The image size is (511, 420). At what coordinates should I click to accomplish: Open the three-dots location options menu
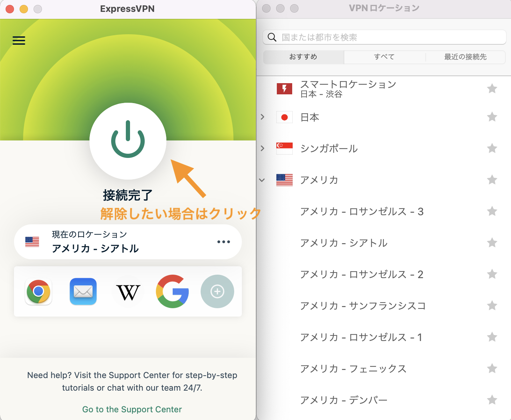point(224,242)
